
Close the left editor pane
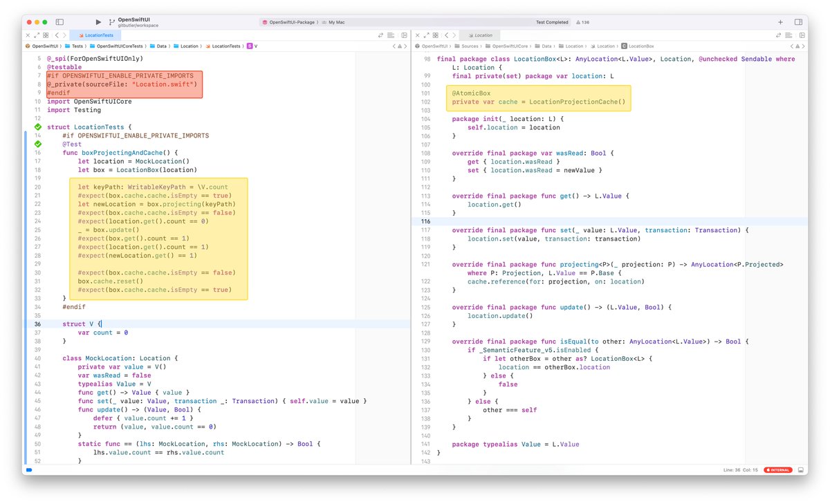(28, 35)
